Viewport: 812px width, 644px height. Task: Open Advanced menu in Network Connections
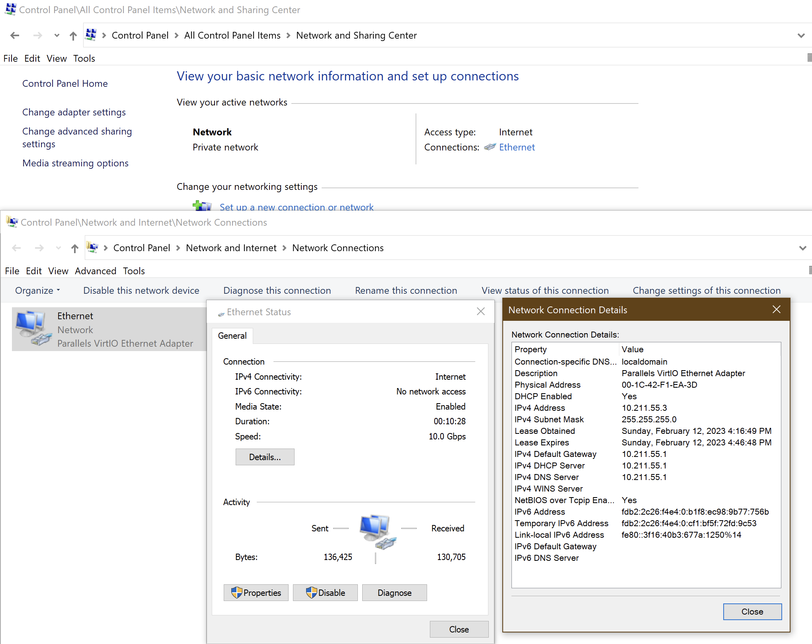tap(96, 271)
